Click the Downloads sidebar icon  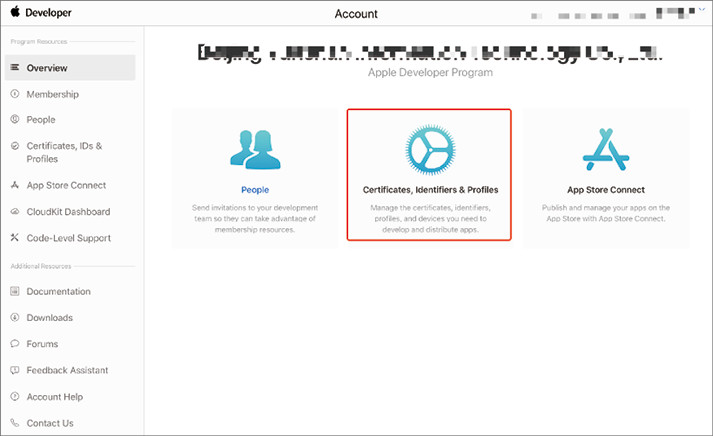click(x=15, y=318)
